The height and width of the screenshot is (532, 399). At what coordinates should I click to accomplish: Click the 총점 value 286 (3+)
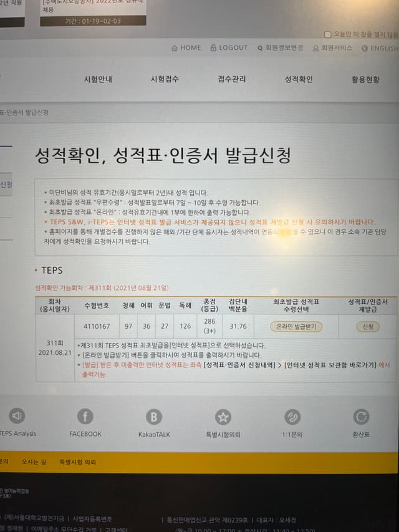tap(209, 326)
